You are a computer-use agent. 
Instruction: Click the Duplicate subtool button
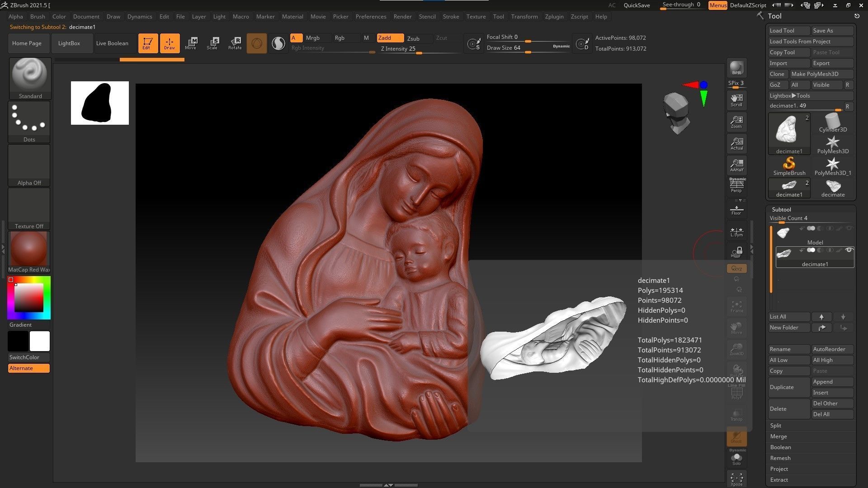[x=789, y=387]
